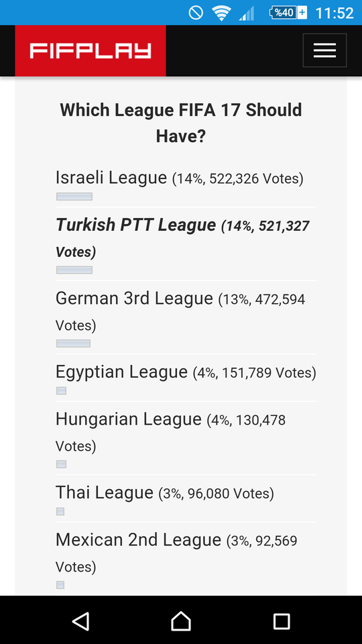Tap the cell signal strength icon

pos(246,13)
